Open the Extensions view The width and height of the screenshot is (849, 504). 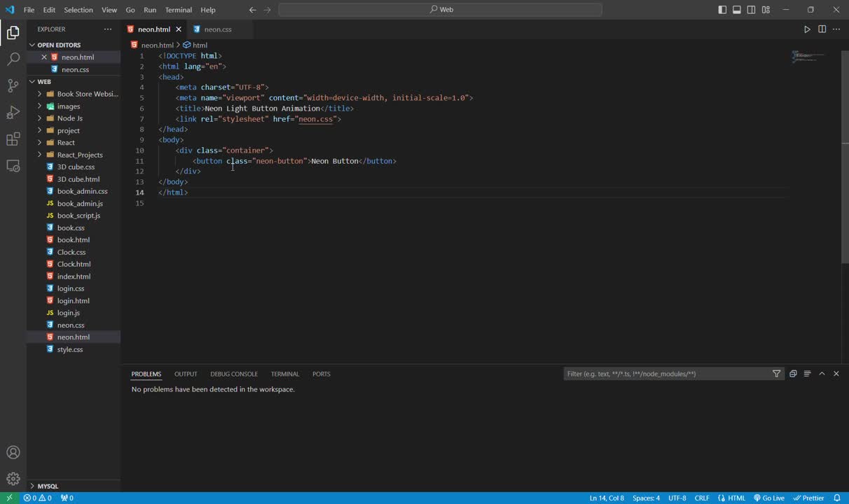13,139
